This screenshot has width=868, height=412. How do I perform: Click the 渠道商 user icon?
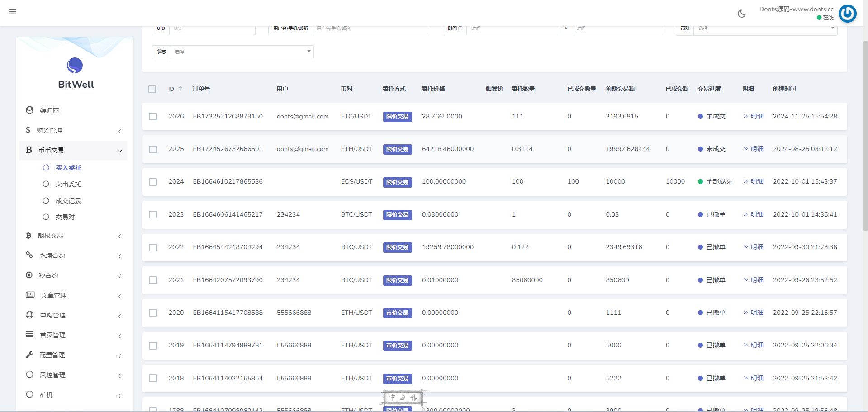(30, 110)
